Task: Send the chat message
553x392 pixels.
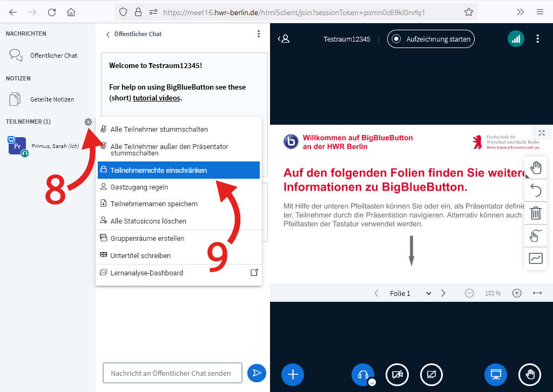Action: pyautogui.click(x=257, y=373)
